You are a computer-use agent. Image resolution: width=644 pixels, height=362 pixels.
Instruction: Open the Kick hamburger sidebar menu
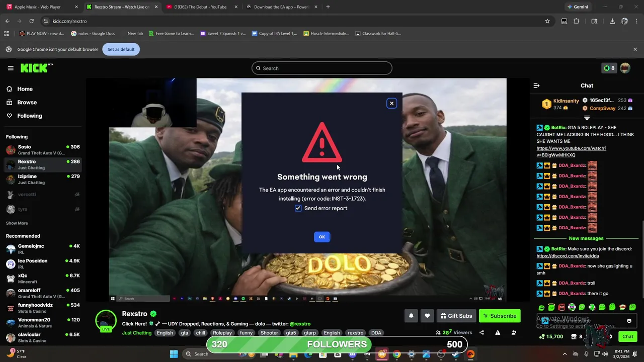click(x=11, y=68)
